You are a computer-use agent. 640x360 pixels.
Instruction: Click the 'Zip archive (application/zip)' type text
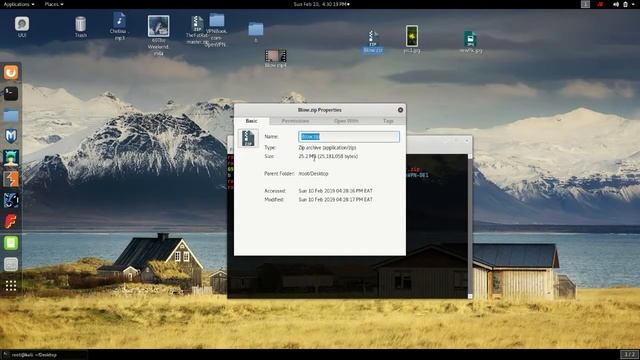tap(327, 148)
